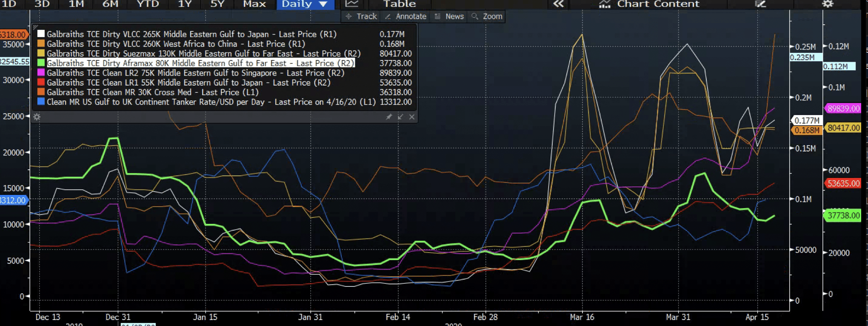The height and width of the screenshot is (326, 868).
Task: Open the Daily periodicity dropdown
Action: point(305,4)
